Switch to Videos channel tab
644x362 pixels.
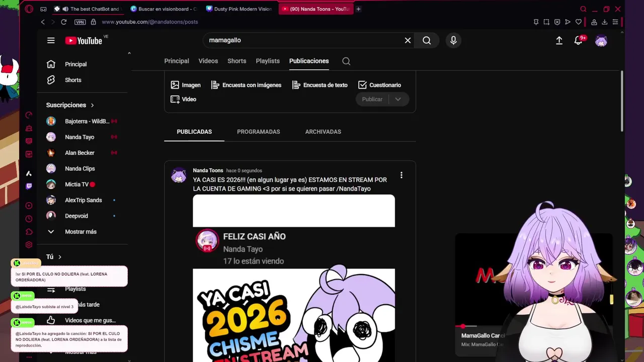pyautogui.click(x=208, y=61)
